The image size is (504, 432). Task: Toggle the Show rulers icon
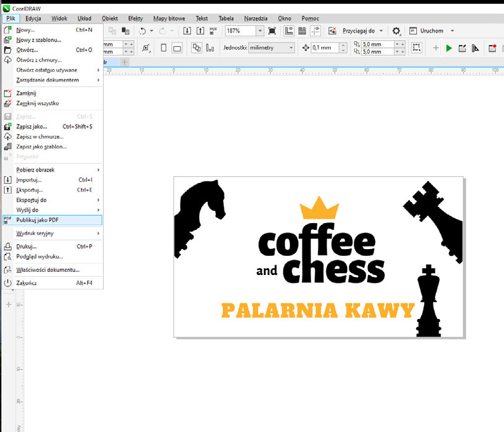click(x=289, y=31)
